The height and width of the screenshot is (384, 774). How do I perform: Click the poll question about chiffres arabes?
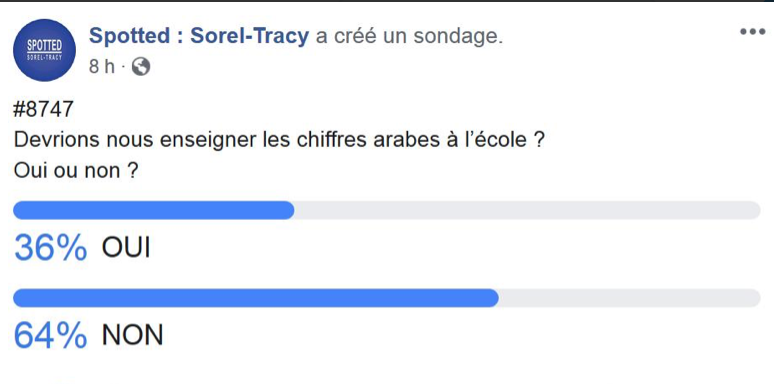tap(279, 140)
